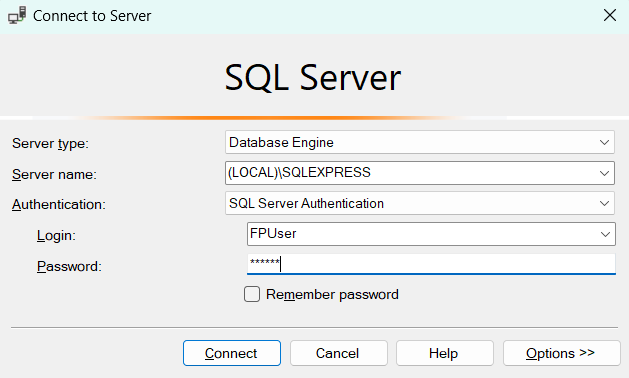Click the Authentication label
The width and height of the screenshot is (629, 378).
59,205
